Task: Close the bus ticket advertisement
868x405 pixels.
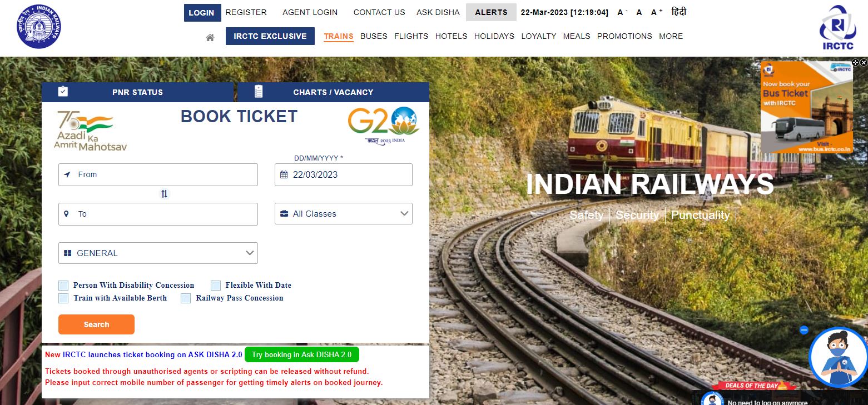Action: (864, 63)
